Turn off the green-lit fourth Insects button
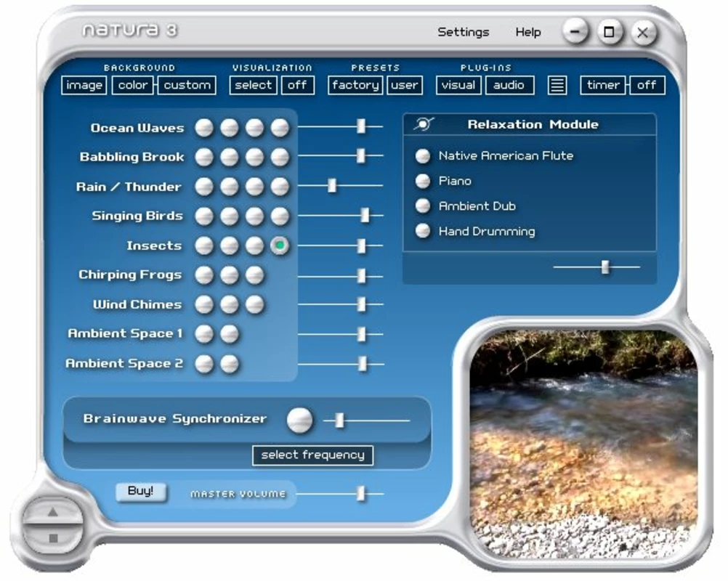The width and height of the screenshot is (728, 581). coord(280,245)
